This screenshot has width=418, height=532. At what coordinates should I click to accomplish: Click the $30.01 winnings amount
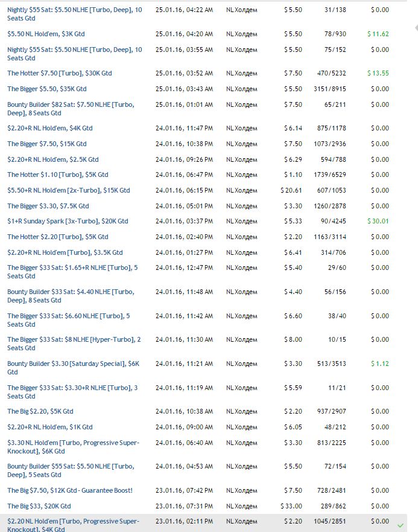[378, 221]
